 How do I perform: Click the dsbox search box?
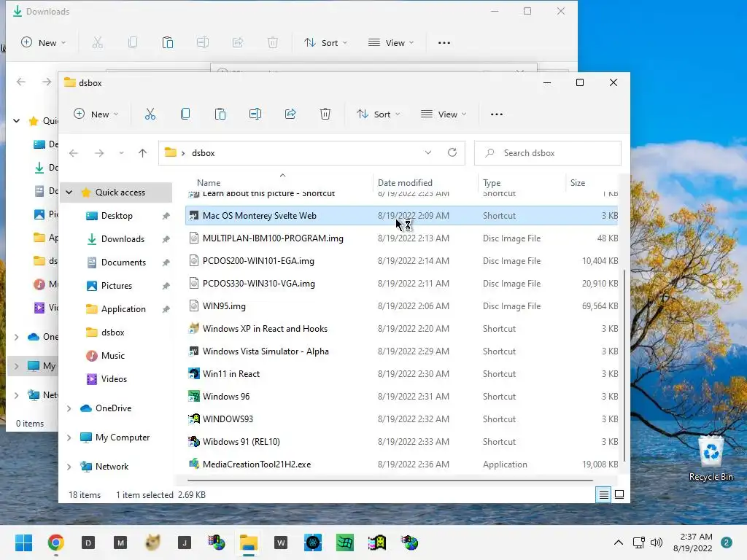point(548,153)
